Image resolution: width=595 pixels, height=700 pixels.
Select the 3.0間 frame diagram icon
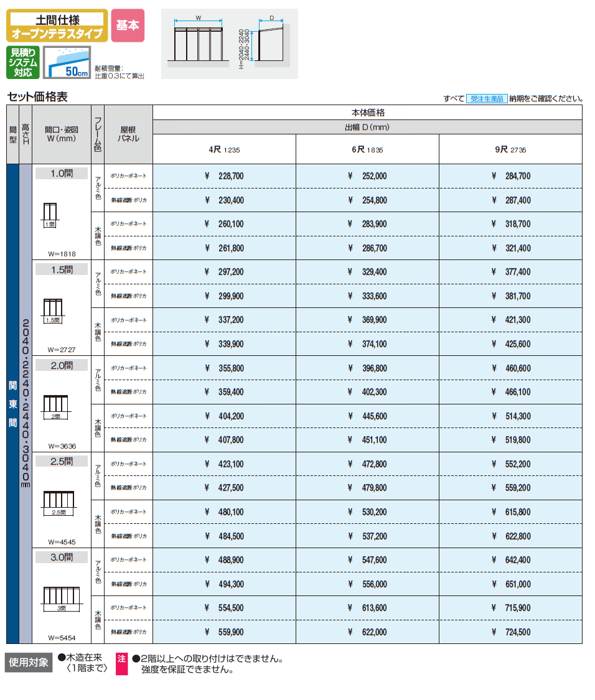(x=61, y=599)
